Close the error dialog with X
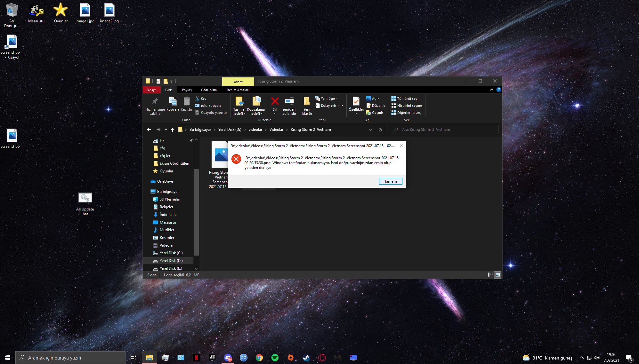 401,146
